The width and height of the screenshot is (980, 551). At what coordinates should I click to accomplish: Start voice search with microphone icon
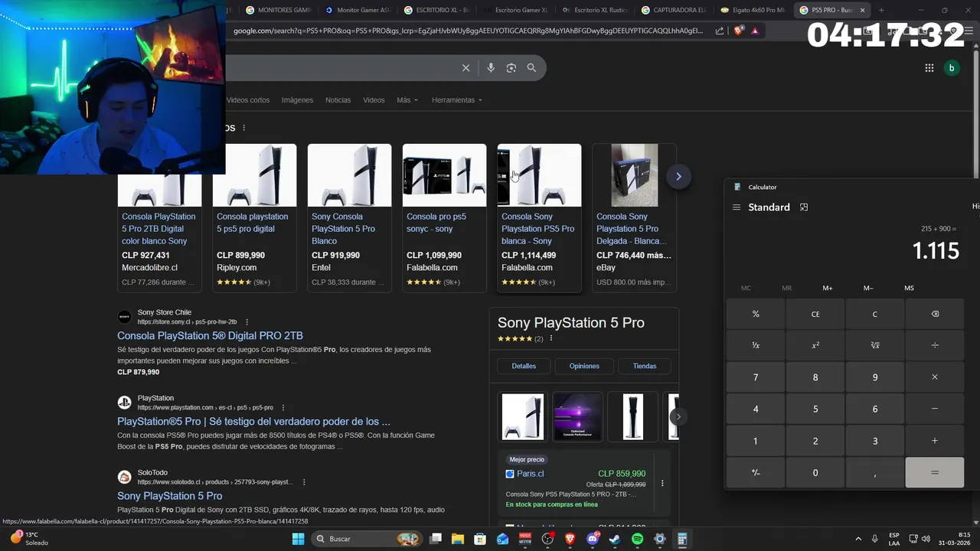[491, 68]
